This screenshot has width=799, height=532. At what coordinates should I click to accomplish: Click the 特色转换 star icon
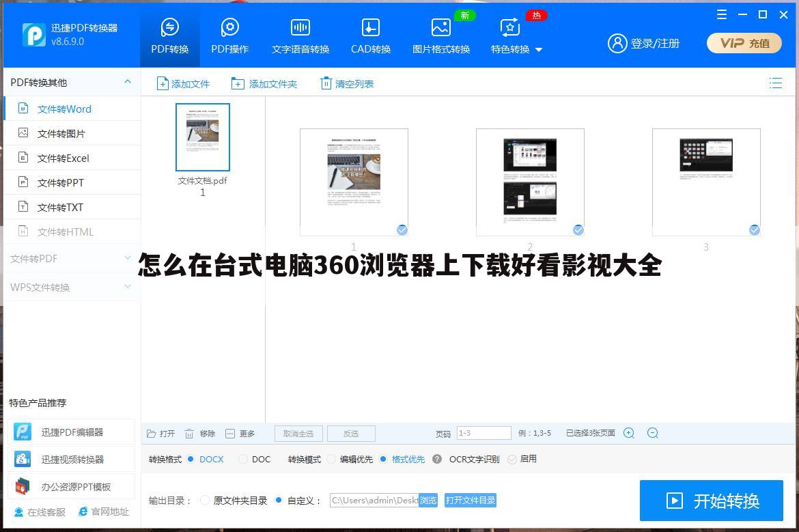point(509,27)
